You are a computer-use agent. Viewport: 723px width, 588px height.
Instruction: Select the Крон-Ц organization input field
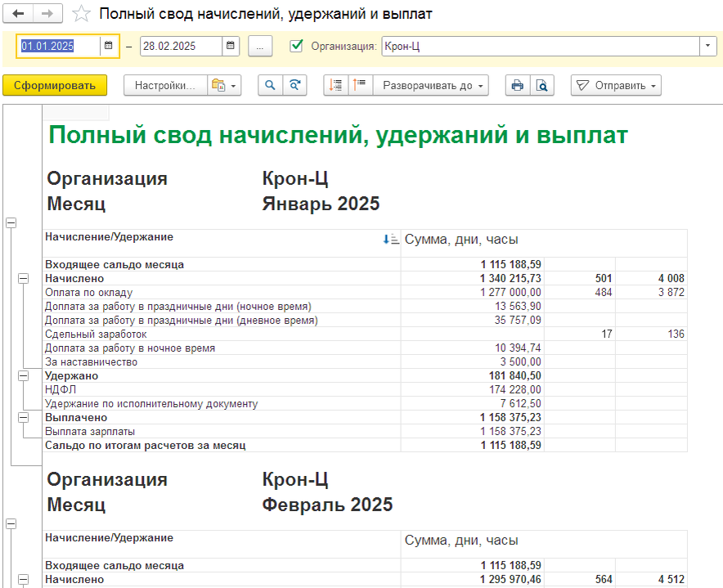[541, 46]
